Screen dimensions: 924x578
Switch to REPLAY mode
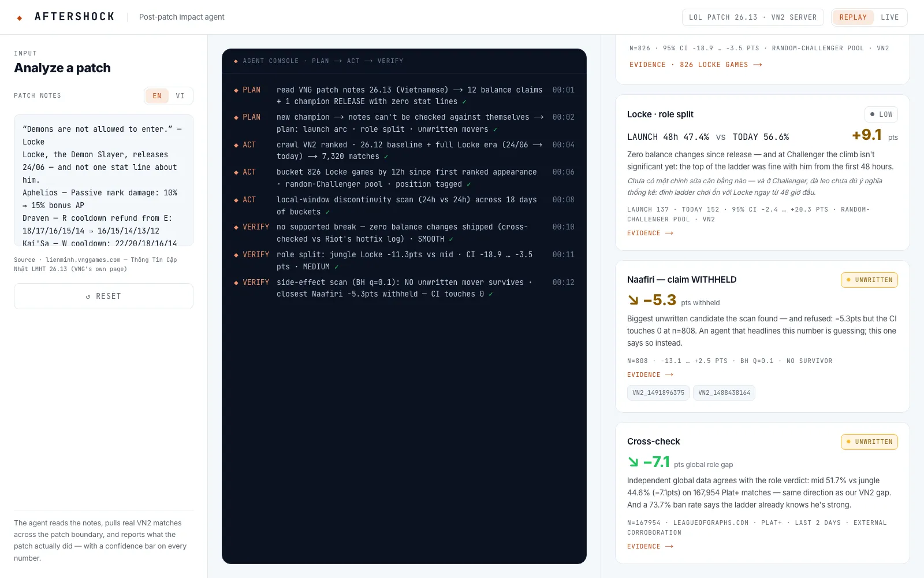[853, 17]
